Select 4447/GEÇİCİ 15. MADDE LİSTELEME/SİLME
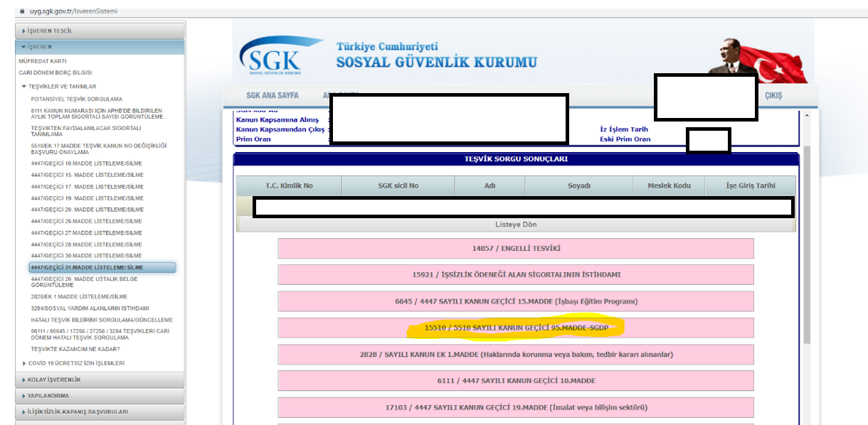868x425 pixels. (87, 175)
